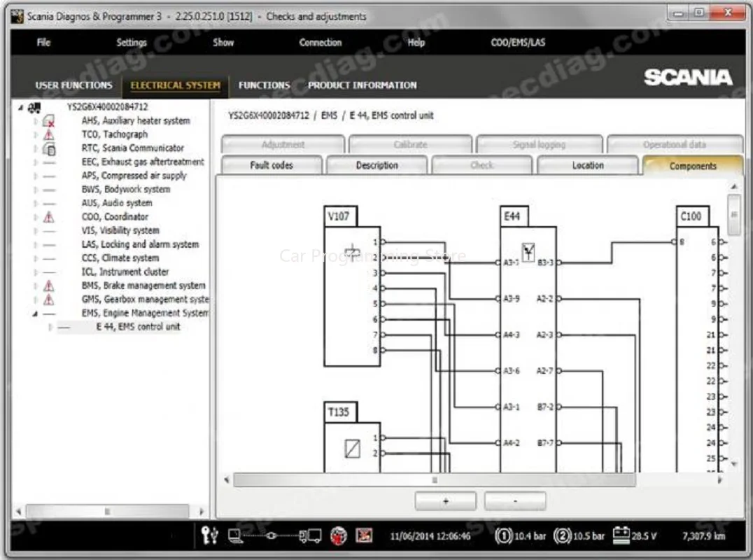Click the TCO Tachograph warning triangle icon

(48, 134)
